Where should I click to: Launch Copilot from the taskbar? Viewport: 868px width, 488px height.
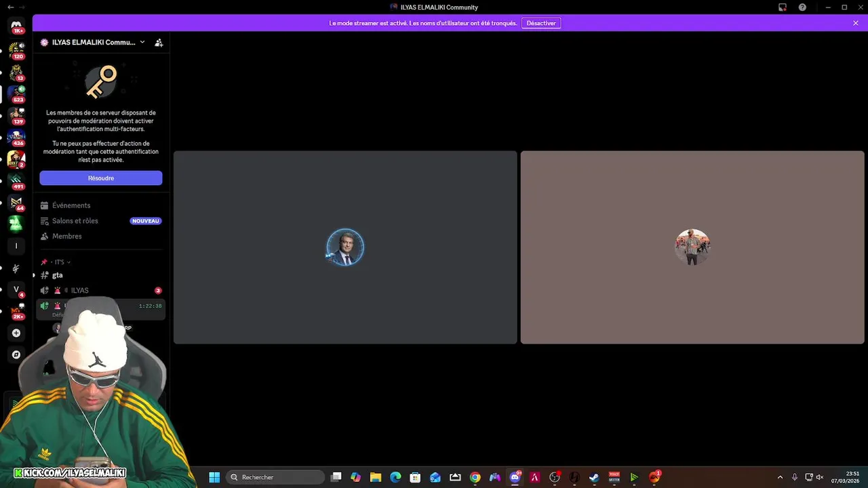[x=356, y=477]
